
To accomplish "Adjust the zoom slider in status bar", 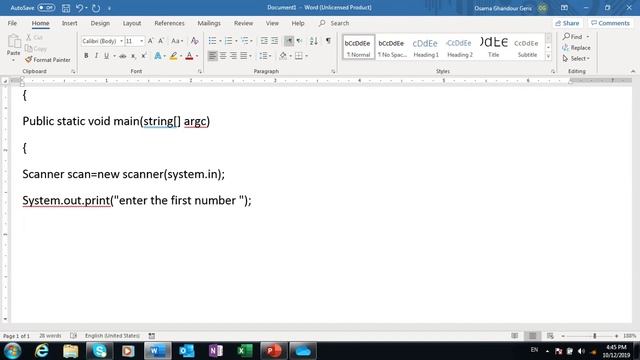I will click(594, 336).
